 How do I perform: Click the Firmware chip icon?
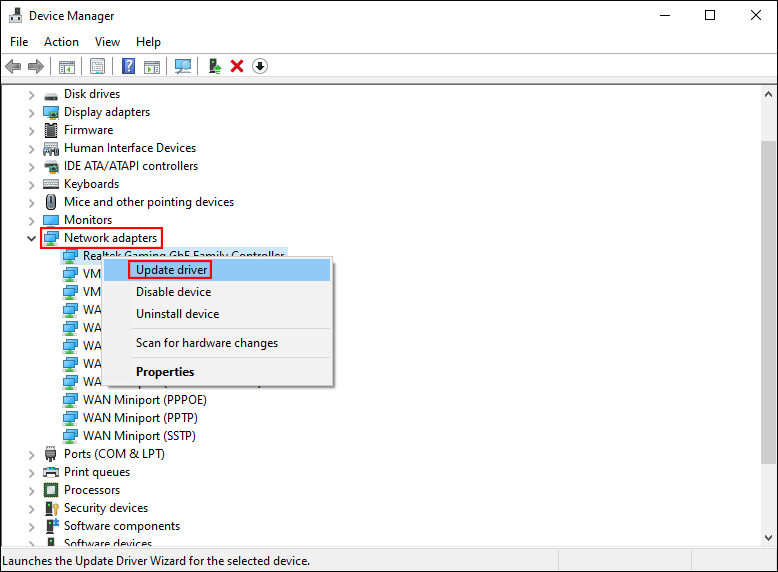[51, 130]
